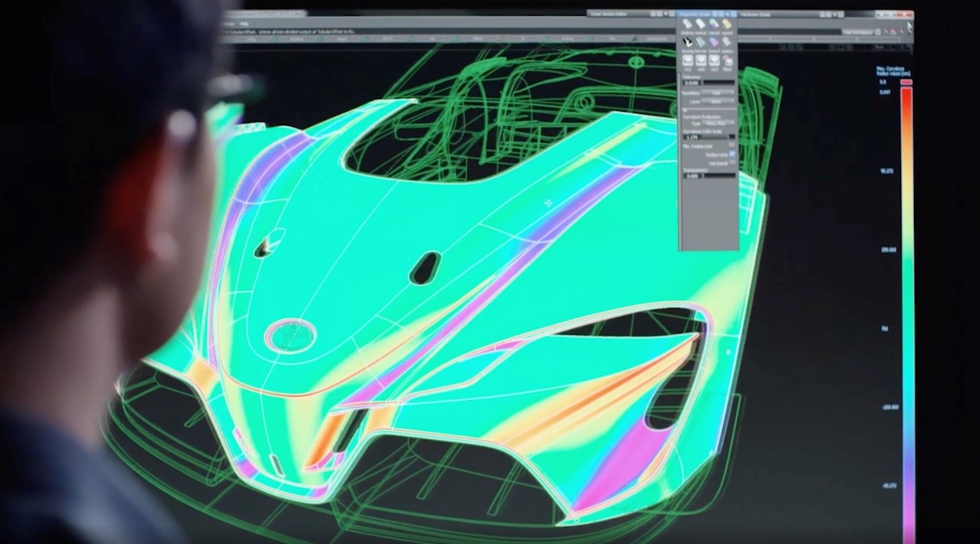
Task: Click the Tolerance value input field
Action: (692, 83)
